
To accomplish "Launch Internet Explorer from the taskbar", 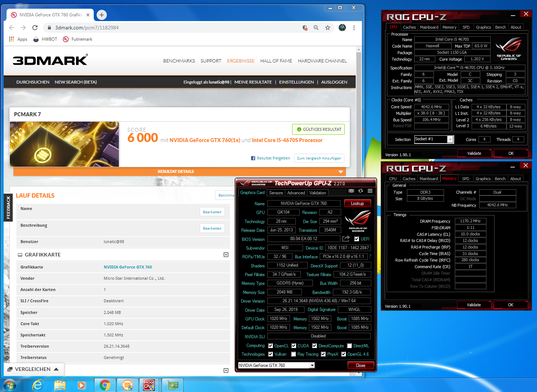I will [x=37, y=385].
